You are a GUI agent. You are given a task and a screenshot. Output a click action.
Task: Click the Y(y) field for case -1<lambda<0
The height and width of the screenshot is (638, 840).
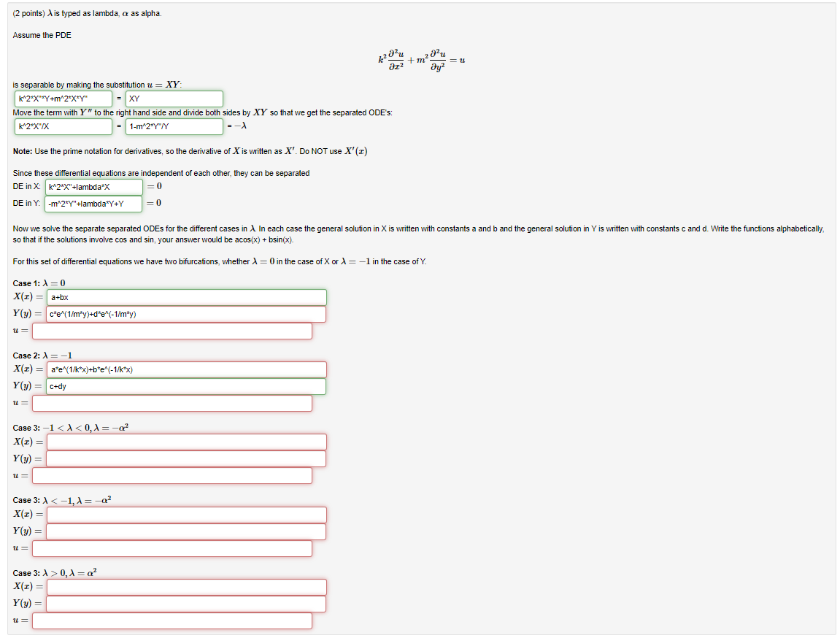coord(186,458)
